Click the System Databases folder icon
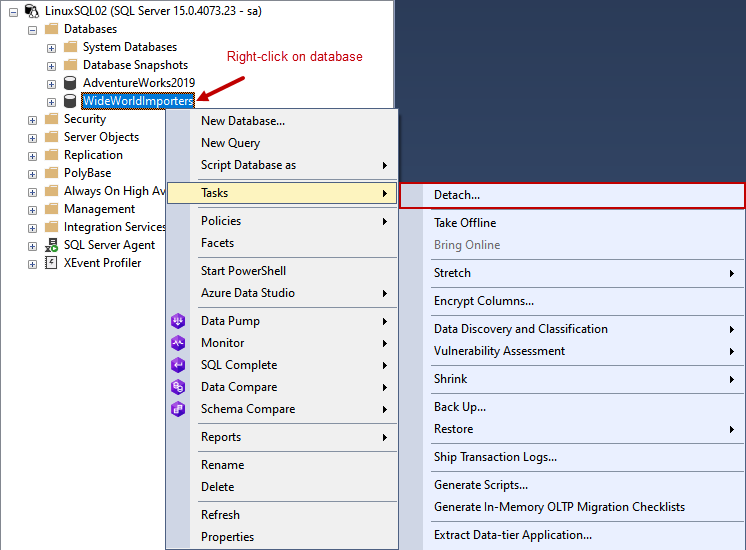Screen dimensions: 746x550 (x=70, y=47)
